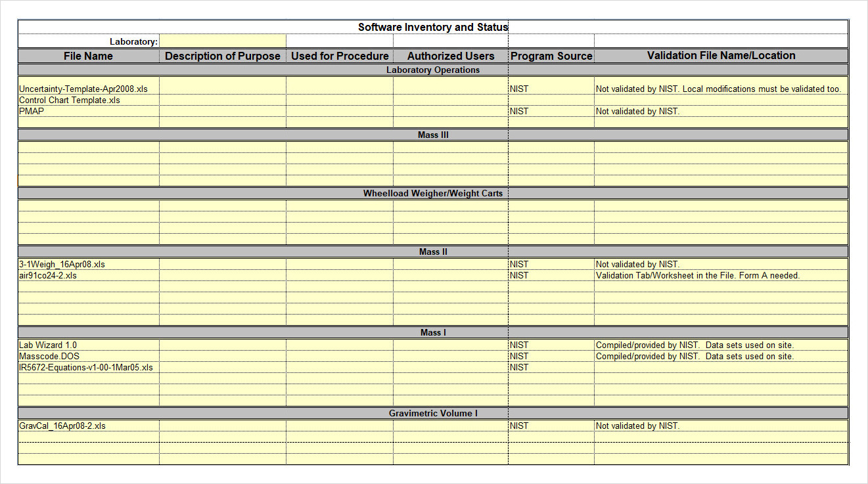This screenshot has width=868, height=484.
Task: Click the "Validation File Name/Location" header
Action: pyautogui.click(x=721, y=56)
